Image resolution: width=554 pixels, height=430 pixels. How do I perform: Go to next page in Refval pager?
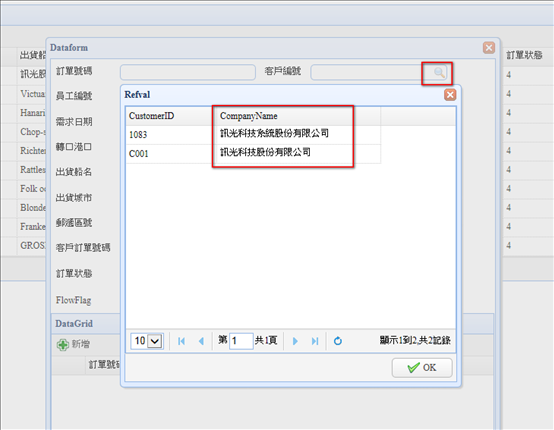click(295, 341)
